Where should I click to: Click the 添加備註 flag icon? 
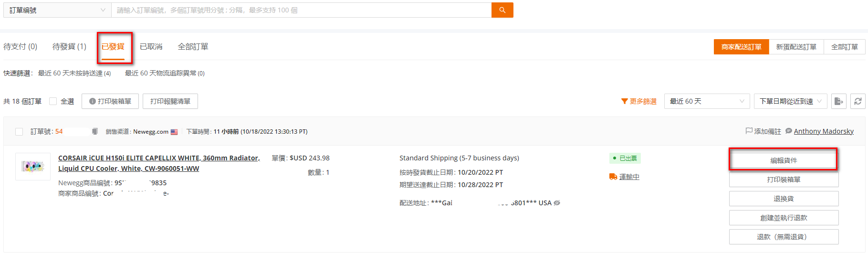coord(749,131)
